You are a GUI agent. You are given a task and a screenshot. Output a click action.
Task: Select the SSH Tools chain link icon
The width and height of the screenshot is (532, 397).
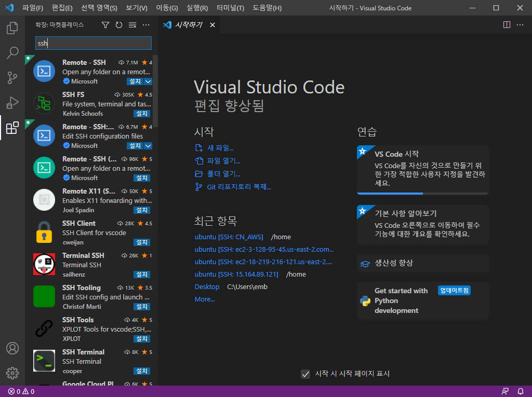pyautogui.click(x=44, y=328)
